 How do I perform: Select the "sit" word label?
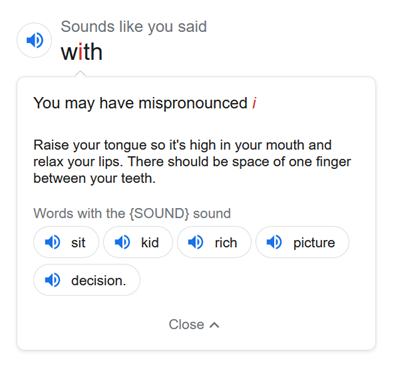(78, 243)
